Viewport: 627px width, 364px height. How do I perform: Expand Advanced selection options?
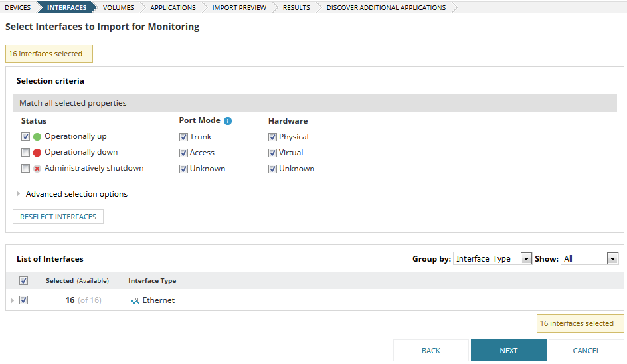(19, 194)
